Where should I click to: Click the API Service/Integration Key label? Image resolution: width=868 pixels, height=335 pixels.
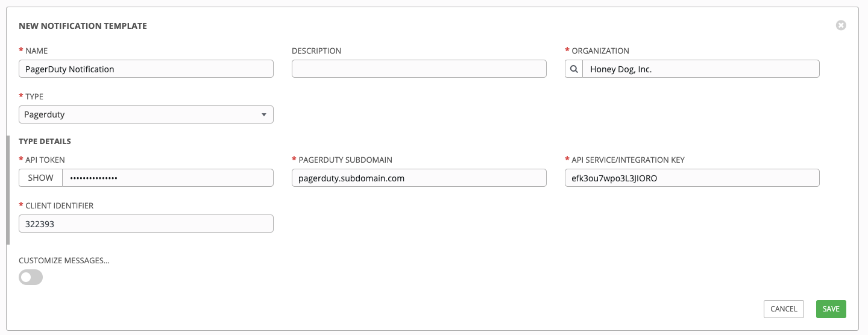pyautogui.click(x=628, y=160)
